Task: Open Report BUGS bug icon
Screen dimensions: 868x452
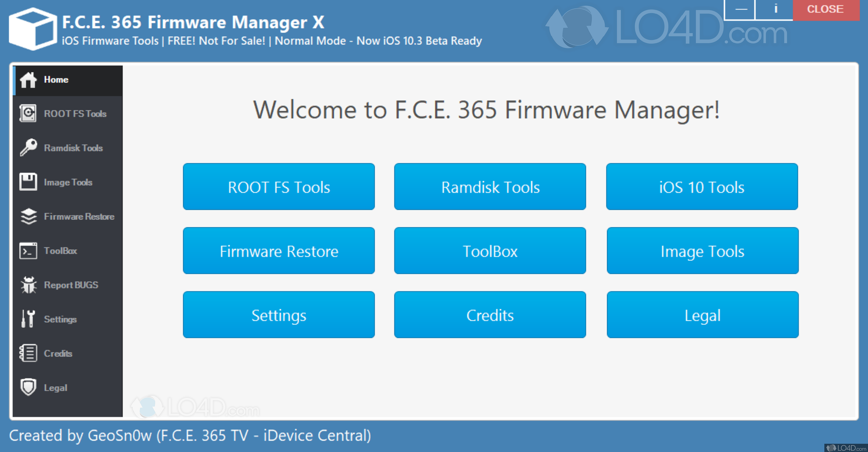Action: 29,285
